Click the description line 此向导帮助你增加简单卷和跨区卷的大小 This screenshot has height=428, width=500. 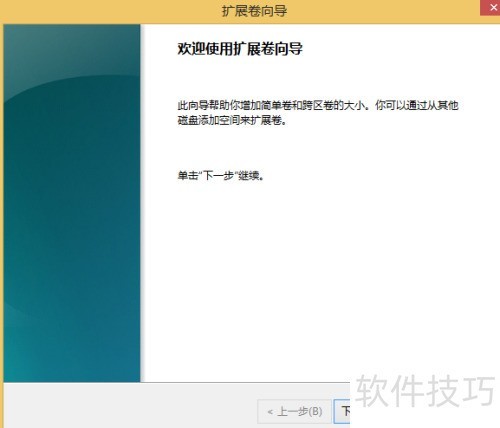(x=273, y=105)
